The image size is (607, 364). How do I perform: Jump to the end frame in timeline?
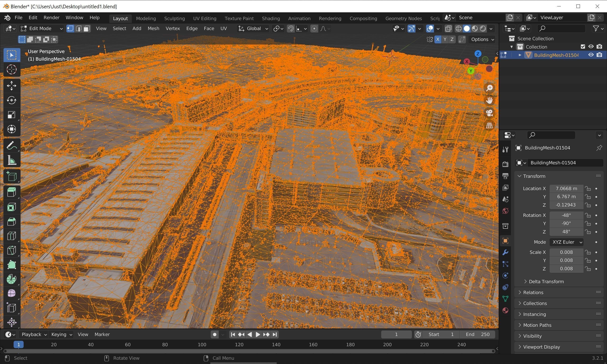(x=274, y=334)
